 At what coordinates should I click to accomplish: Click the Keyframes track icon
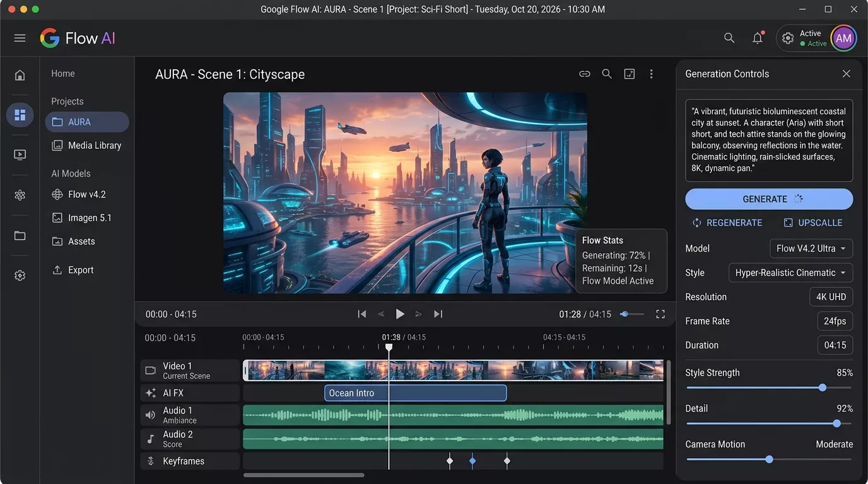151,461
